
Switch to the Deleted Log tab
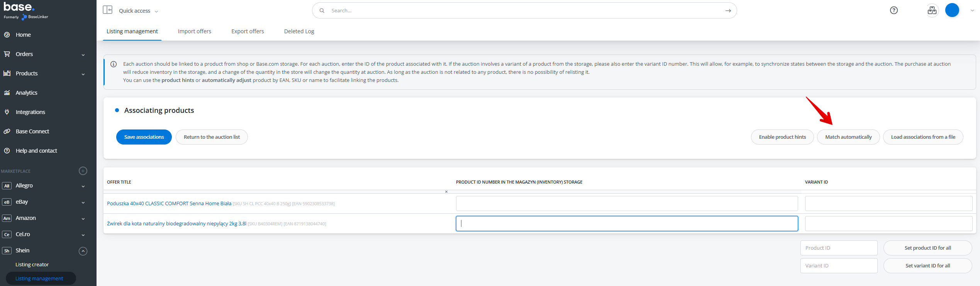299,31
